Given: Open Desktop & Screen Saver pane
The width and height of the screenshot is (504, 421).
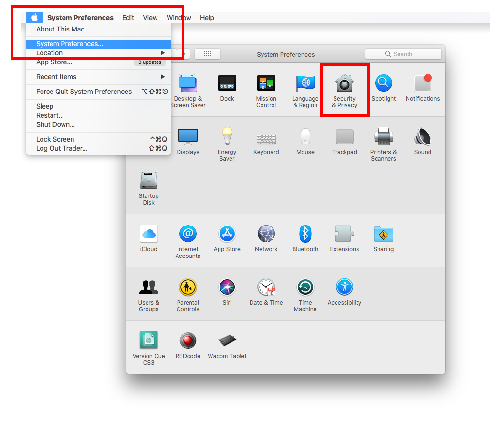Looking at the screenshot, I should 188,91.
